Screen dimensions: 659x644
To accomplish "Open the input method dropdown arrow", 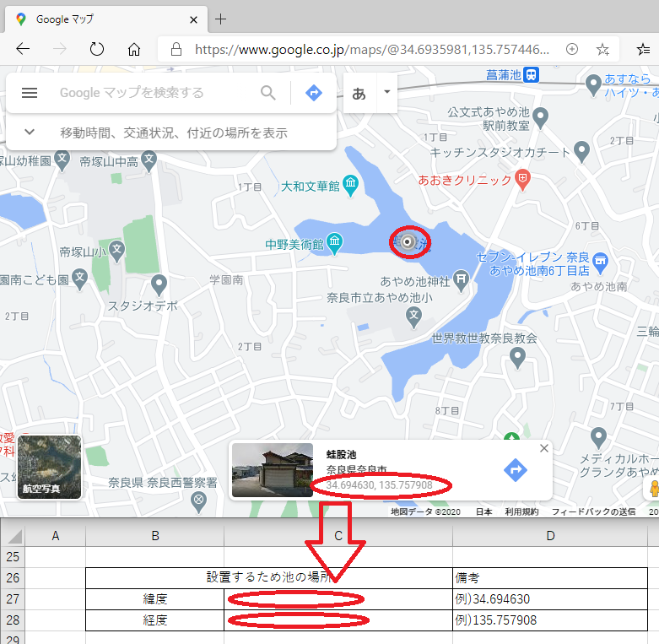I will [386, 92].
